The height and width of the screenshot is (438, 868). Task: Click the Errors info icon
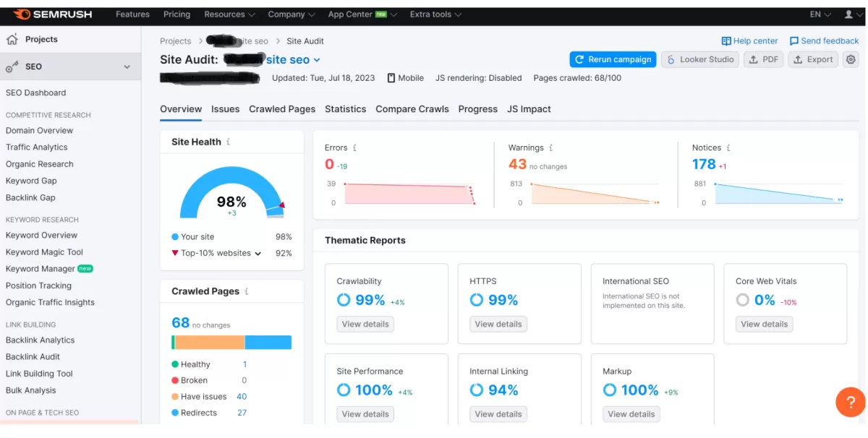pos(354,147)
